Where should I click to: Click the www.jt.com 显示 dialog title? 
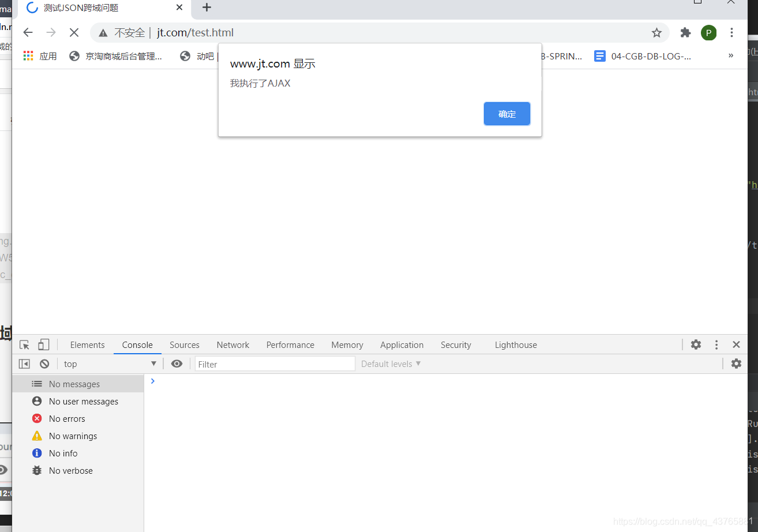point(273,64)
